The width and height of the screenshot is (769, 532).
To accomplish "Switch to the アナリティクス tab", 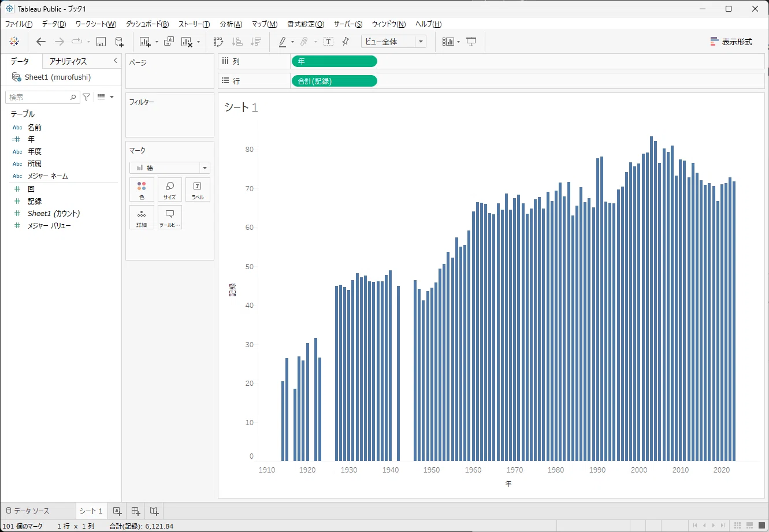I will click(x=68, y=61).
